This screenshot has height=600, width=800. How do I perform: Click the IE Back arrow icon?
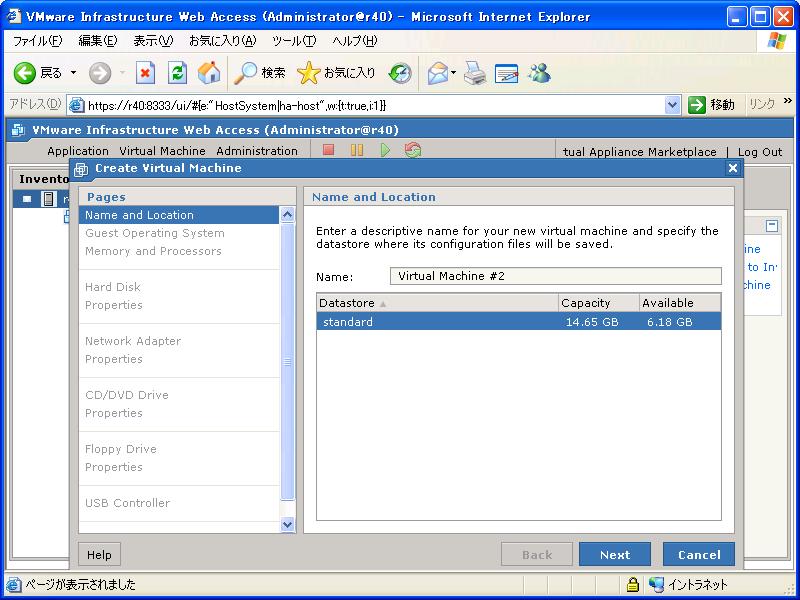pyautogui.click(x=24, y=73)
